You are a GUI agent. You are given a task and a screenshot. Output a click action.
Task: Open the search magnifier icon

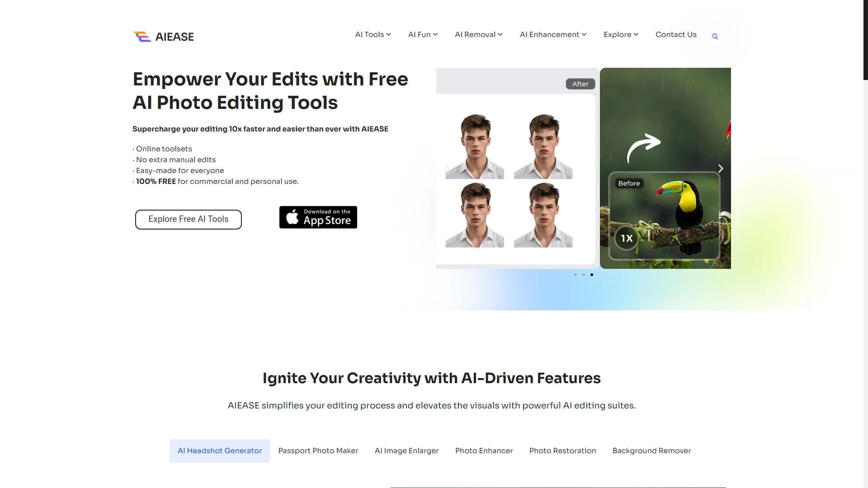(x=715, y=37)
